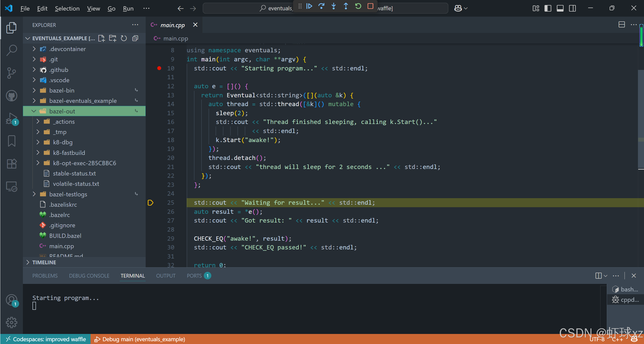This screenshot has width=644, height=344.
Task: Click Codespaces: improved waffle status item
Action: pyautogui.click(x=46, y=339)
